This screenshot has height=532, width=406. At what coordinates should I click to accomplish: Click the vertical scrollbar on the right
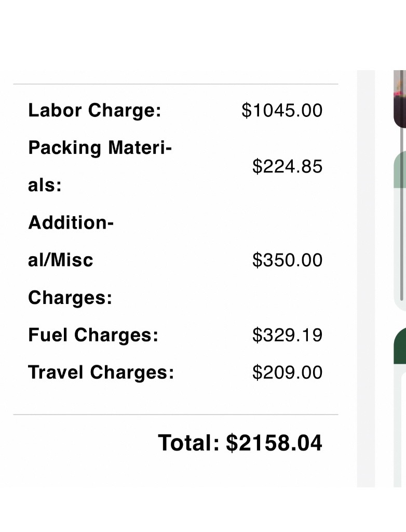point(402,208)
